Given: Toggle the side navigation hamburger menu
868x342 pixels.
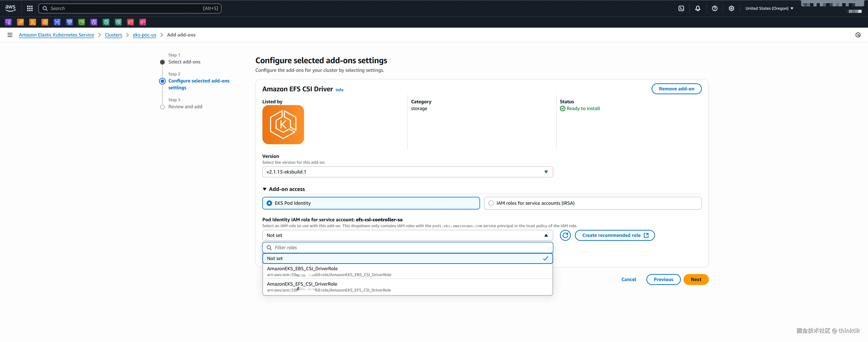Looking at the screenshot, I should click(x=10, y=35).
